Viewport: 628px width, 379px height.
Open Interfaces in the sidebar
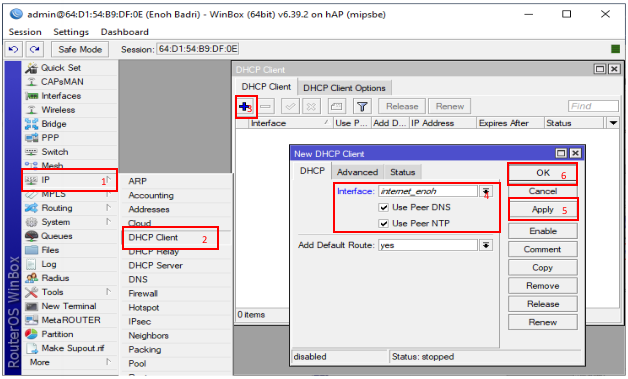coord(61,96)
